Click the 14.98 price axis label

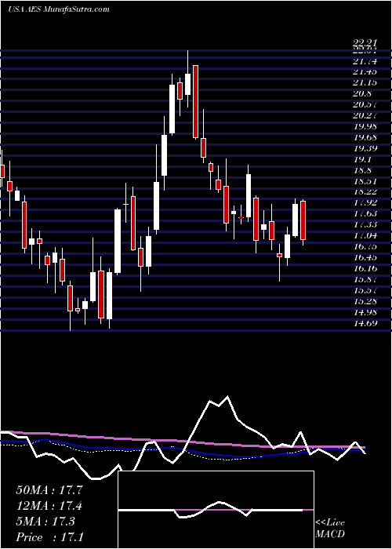click(365, 311)
